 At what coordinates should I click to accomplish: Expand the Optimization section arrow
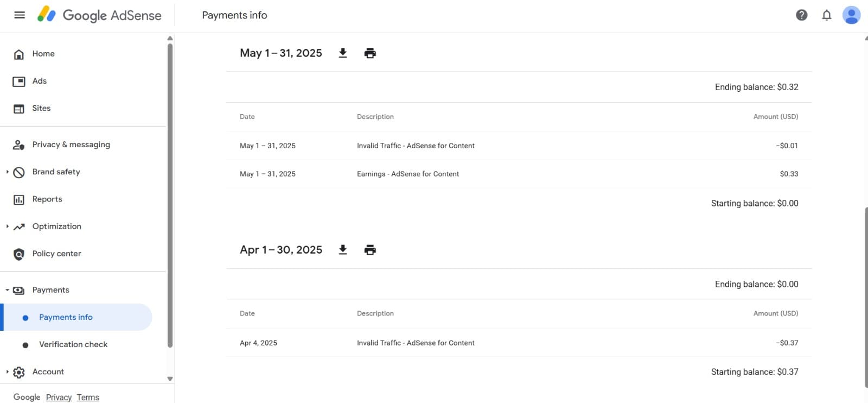pos(7,226)
